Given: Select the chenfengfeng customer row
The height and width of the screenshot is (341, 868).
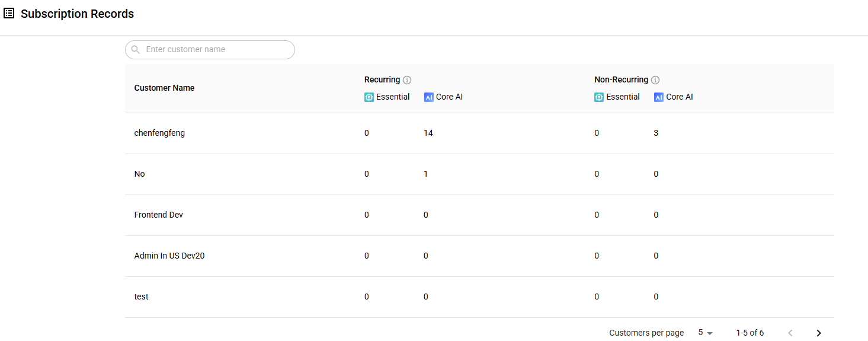Looking at the screenshot, I should 479,133.
